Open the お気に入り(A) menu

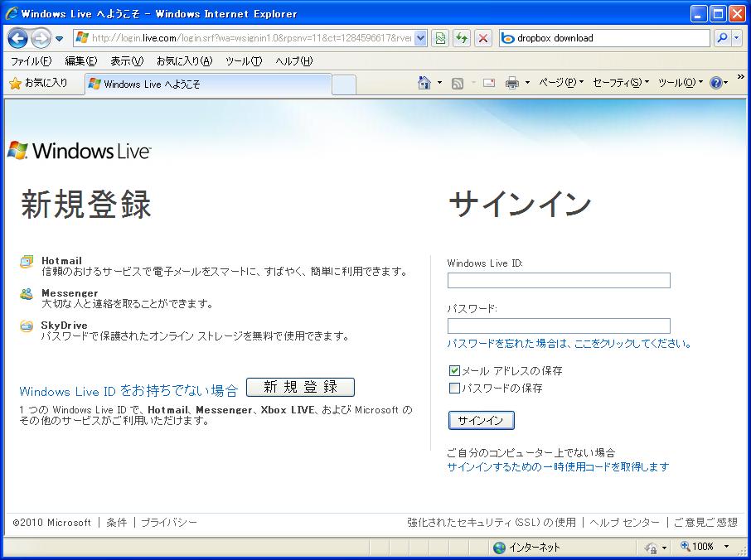(x=184, y=61)
